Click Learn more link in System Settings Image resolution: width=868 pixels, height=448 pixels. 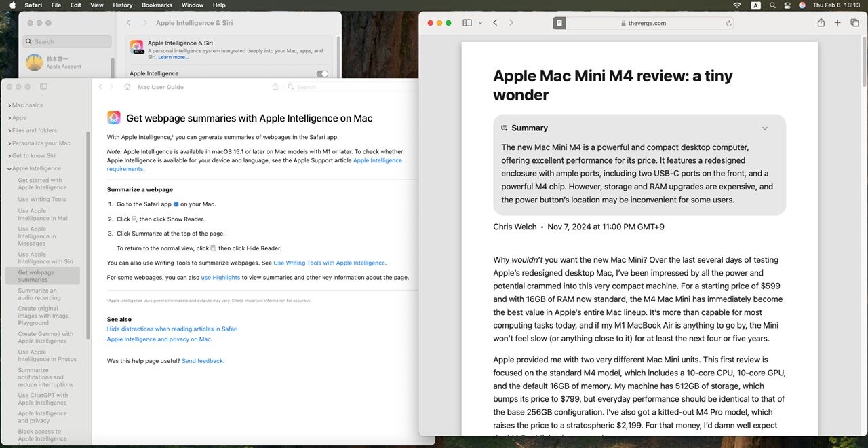point(174,57)
